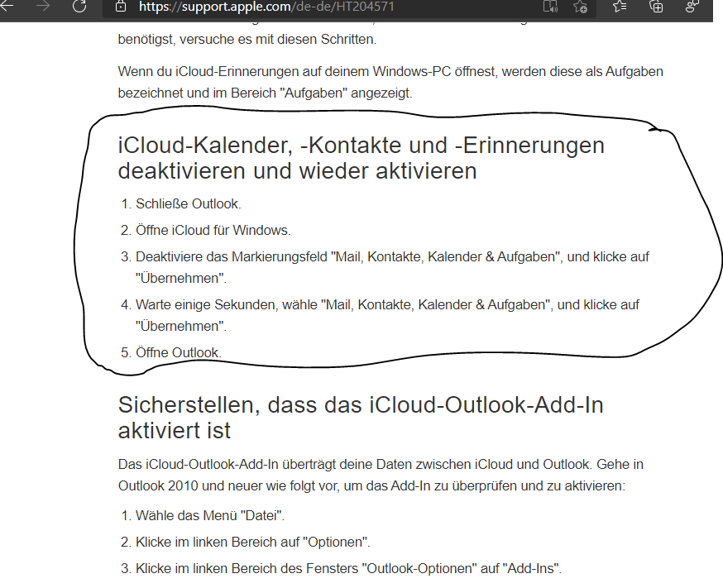View site info via the lock icon
Viewport: 723px width, 588px height.
(120, 7)
